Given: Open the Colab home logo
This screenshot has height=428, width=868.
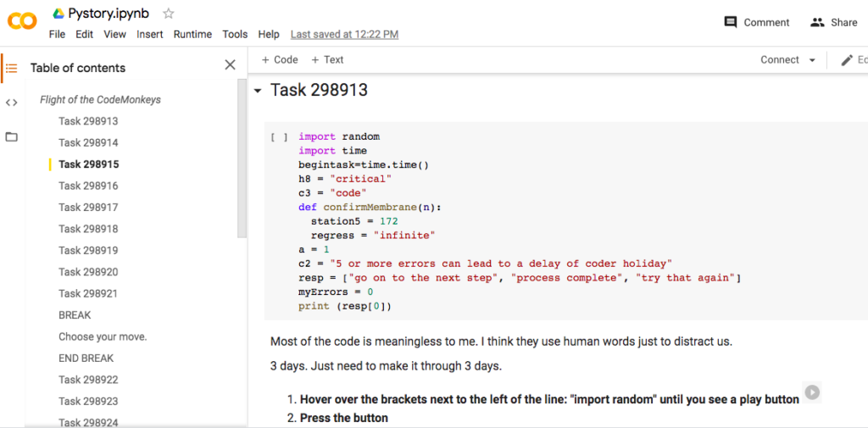Looking at the screenshot, I should 22,21.
